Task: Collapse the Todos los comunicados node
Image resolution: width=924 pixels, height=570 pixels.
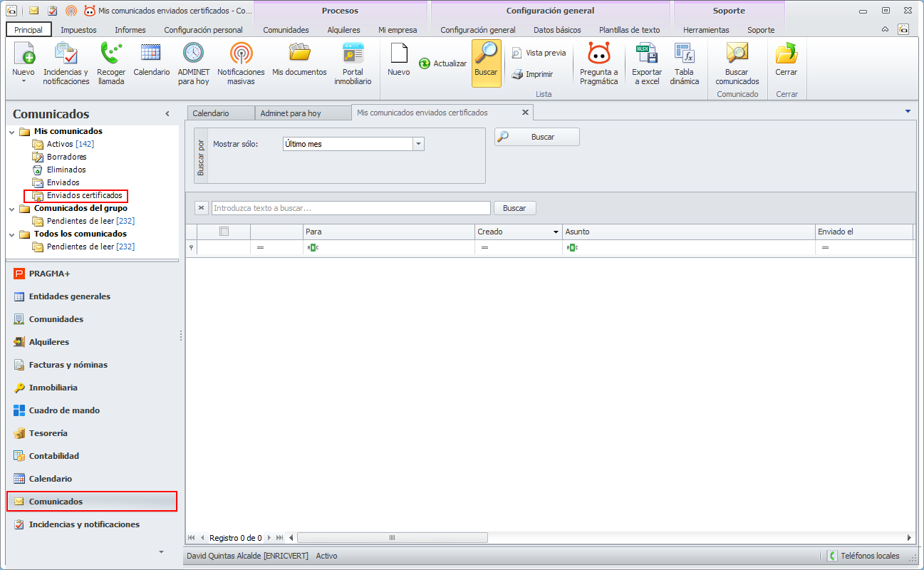Action: [12, 234]
